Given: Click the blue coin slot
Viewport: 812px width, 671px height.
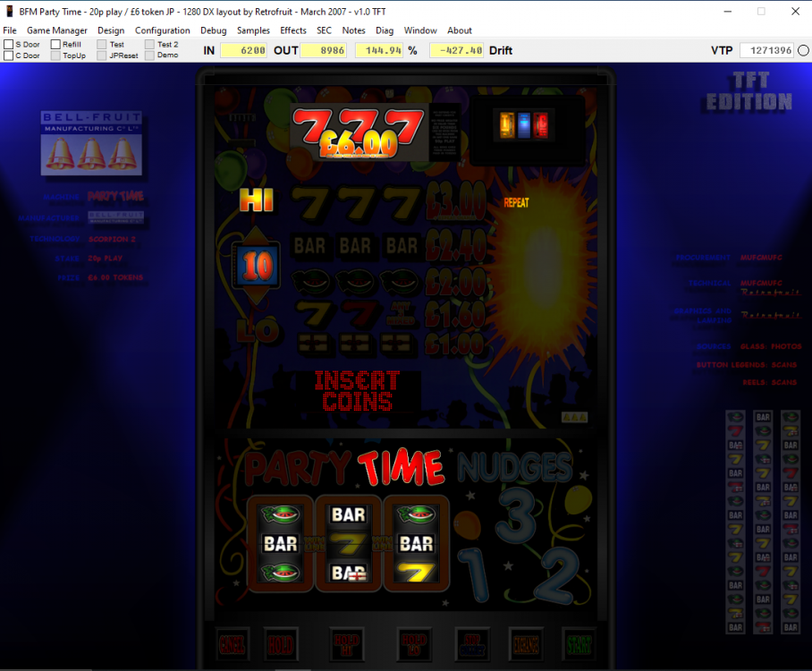Looking at the screenshot, I should [524, 126].
